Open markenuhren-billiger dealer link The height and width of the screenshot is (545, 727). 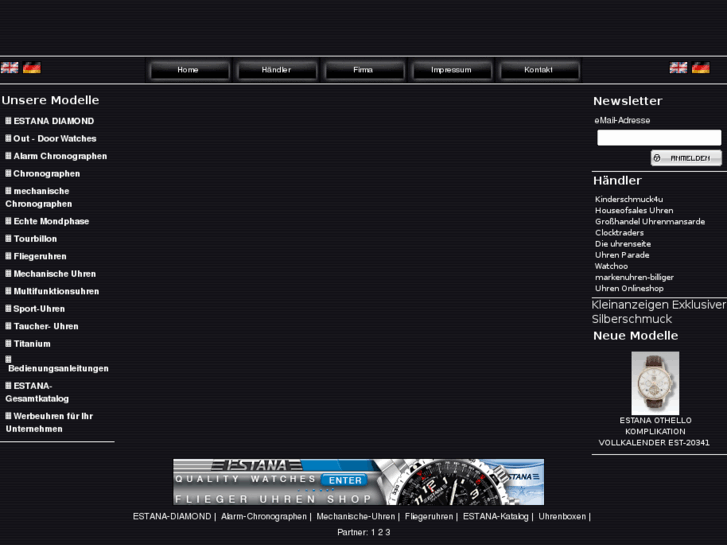[634, 277]
